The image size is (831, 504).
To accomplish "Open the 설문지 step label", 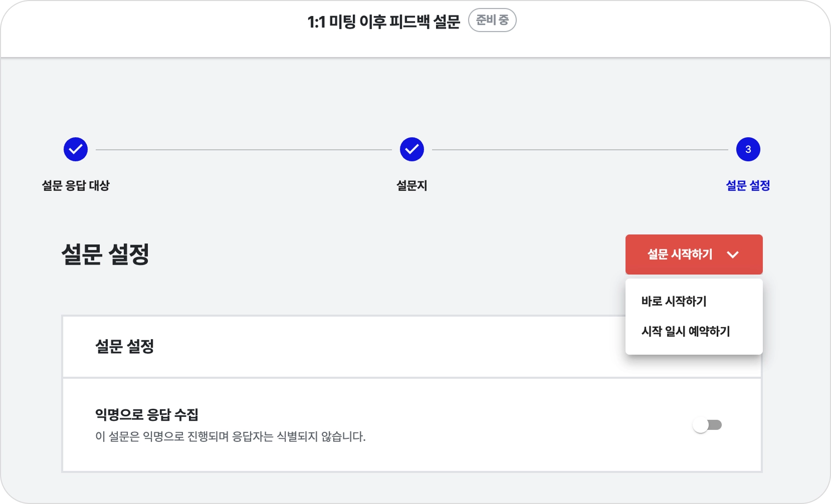I will 412,185.
